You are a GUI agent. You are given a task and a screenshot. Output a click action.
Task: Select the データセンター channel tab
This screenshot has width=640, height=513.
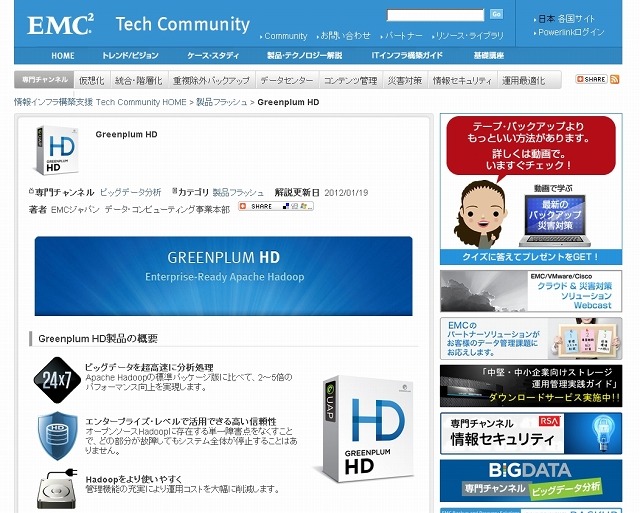tap(287, 80)
